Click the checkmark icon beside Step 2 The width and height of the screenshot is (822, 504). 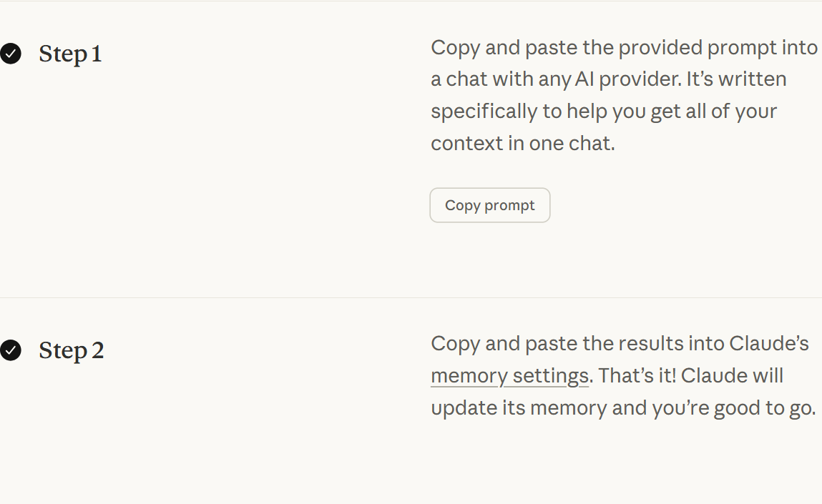click(11, 350)
